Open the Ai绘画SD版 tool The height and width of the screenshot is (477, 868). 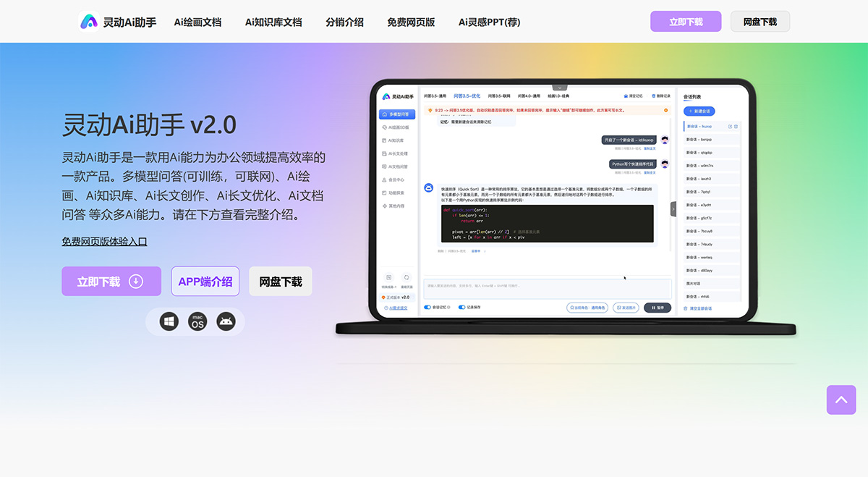pos(396,128)
